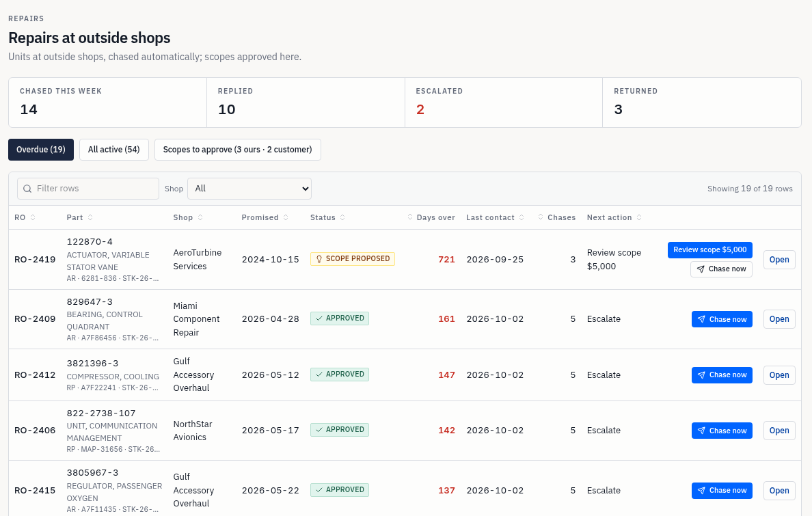The image size is (812, 516).
Task: Sort by Next action arrows icon
Action: pos(639,217)
